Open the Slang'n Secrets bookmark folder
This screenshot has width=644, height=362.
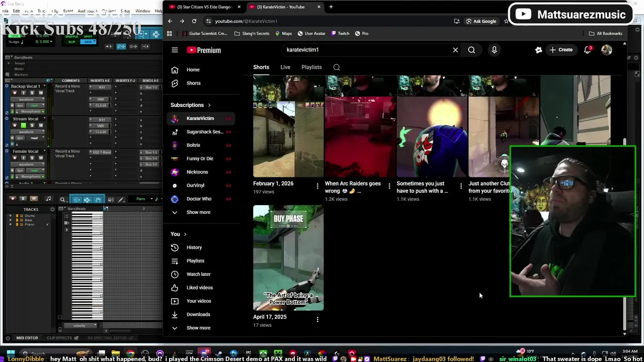[x=252, y=34]
